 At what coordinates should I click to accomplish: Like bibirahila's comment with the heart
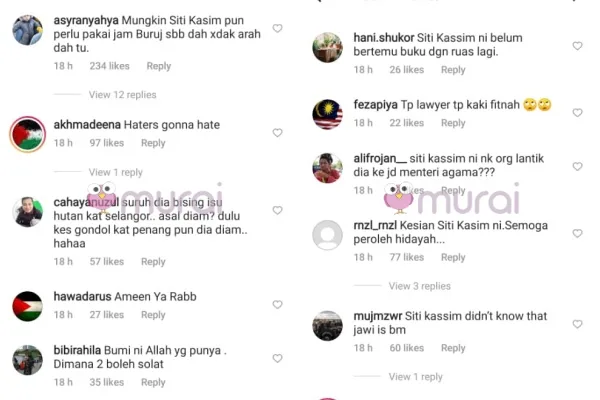pos(277,358)
